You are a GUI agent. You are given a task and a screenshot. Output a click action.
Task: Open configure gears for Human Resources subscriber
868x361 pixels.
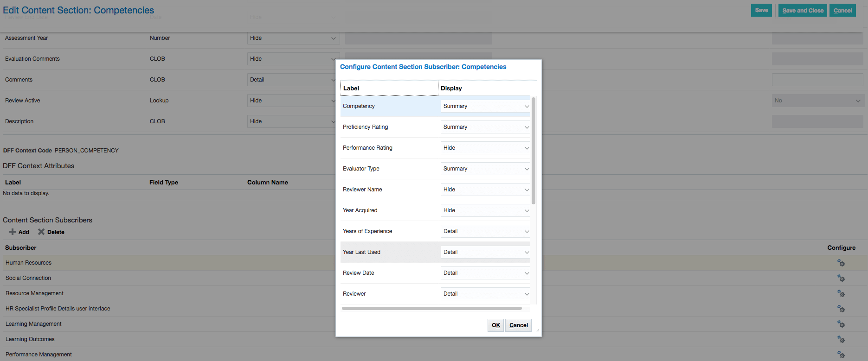(x=841, y=263)
